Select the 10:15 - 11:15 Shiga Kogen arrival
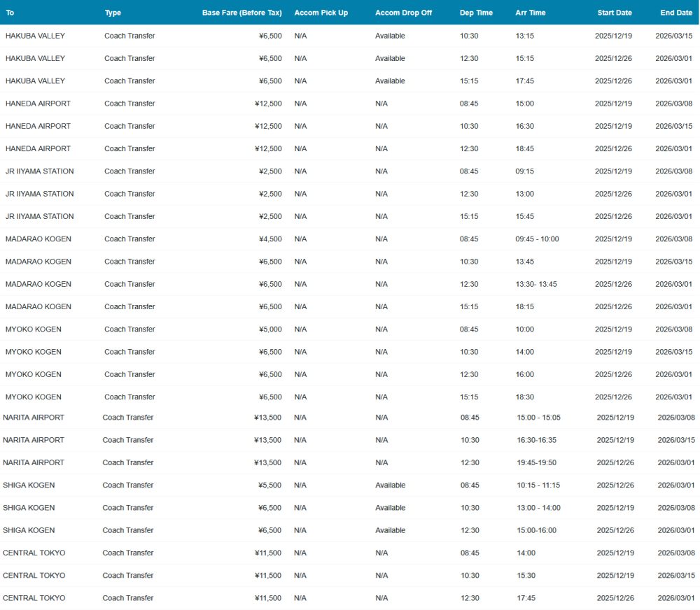Viewport: 700px width, 610px height. [538, 485]
